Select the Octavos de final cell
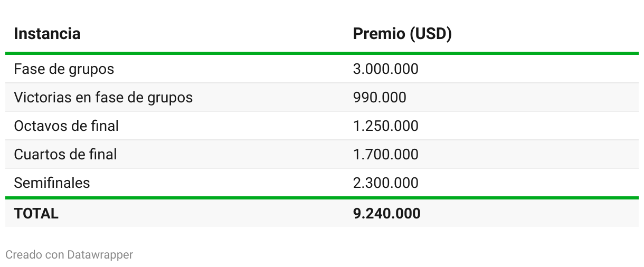 coord(66,126)
